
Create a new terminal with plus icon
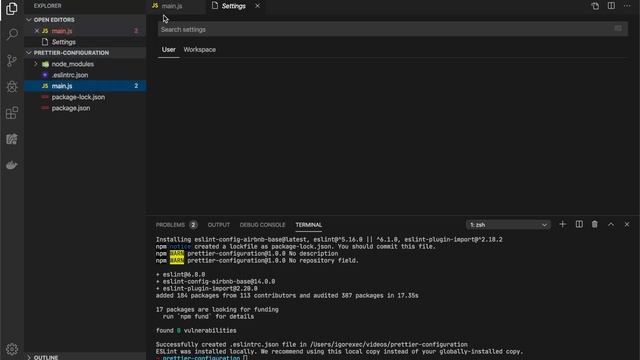point(562,224)
